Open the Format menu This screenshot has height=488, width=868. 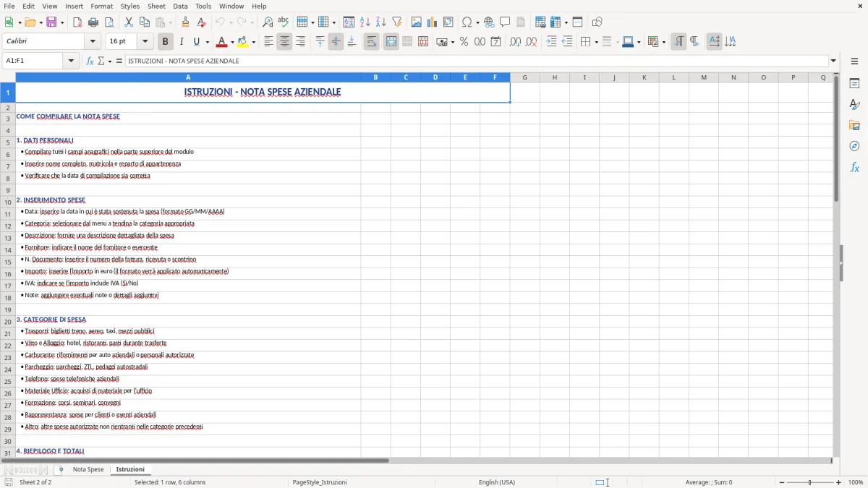click(101, 6)
